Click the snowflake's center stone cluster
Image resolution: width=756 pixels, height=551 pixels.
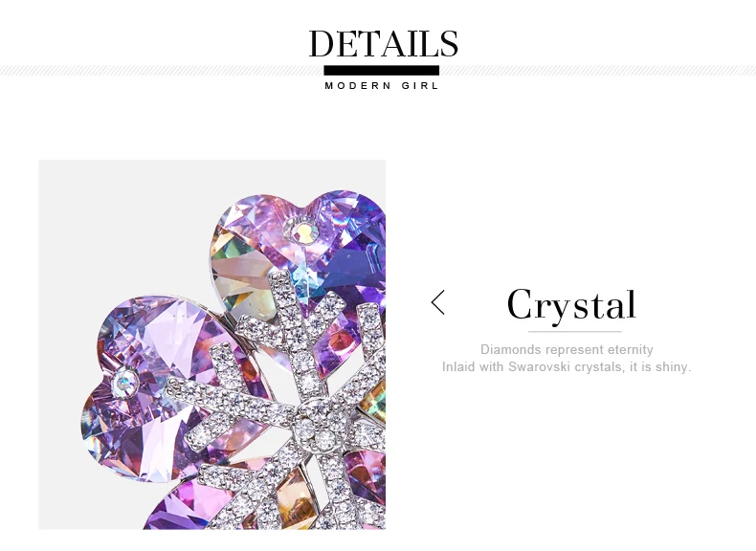(312, 422)
